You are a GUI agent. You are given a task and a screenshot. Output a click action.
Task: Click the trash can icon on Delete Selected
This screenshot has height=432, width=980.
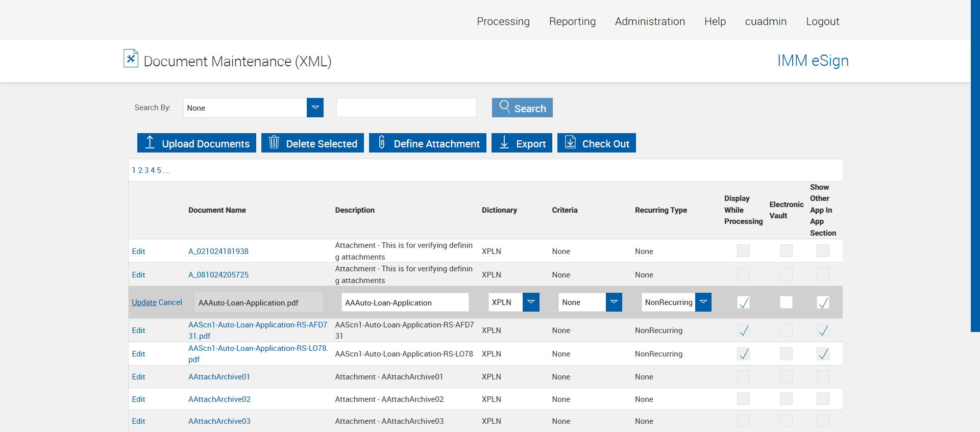click(x=274, y=142)
